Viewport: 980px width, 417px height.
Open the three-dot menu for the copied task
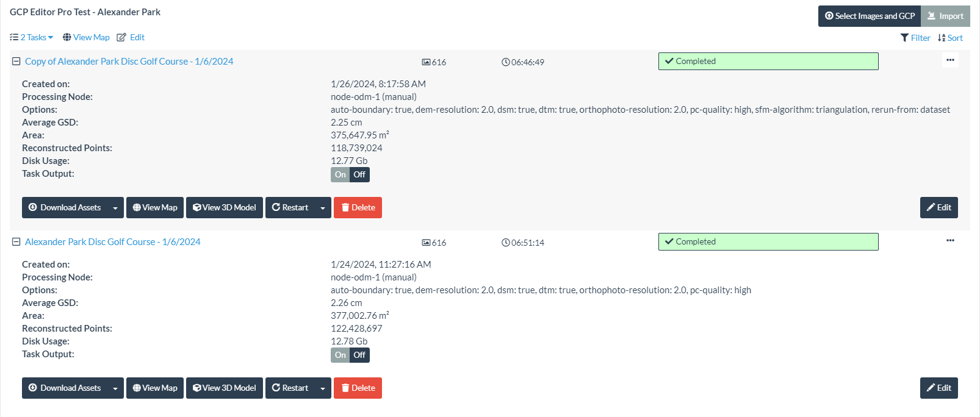[949, 60]
